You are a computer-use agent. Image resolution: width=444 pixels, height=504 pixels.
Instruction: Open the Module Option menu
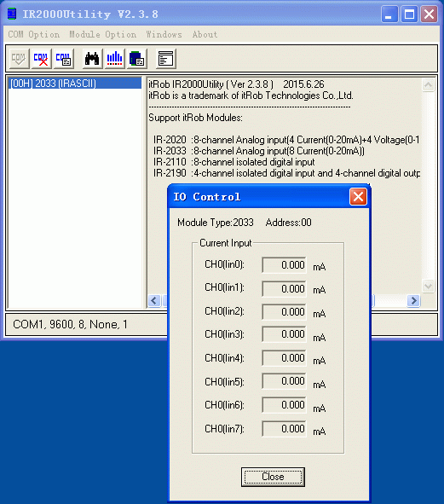pos(103,34)
